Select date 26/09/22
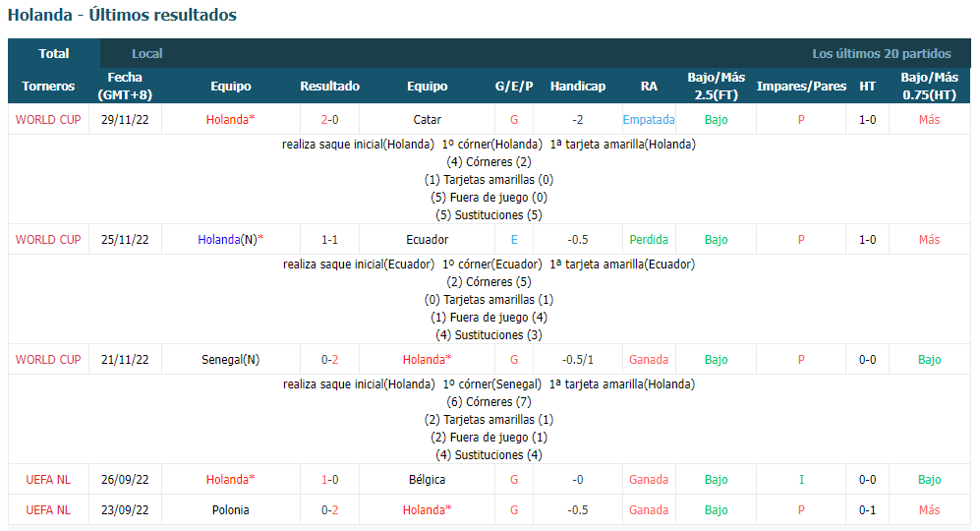Viewport: 980px width, 531px height. pyautogui.click(x=125, y=480)
